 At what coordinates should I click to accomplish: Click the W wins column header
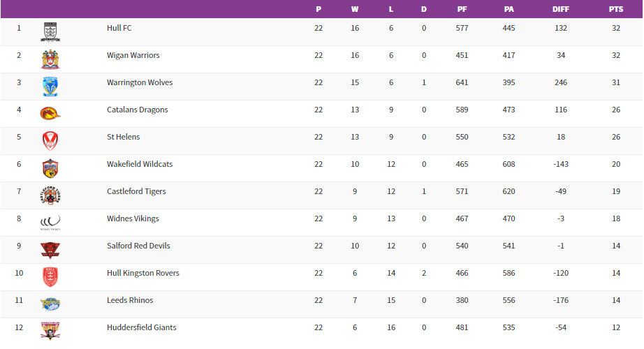(355, 9)
